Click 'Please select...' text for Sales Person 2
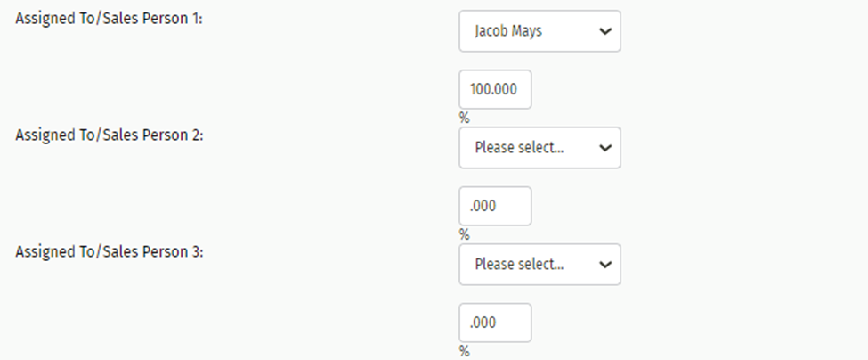This screenshot has width=868, height=360. tap(519, 148)
